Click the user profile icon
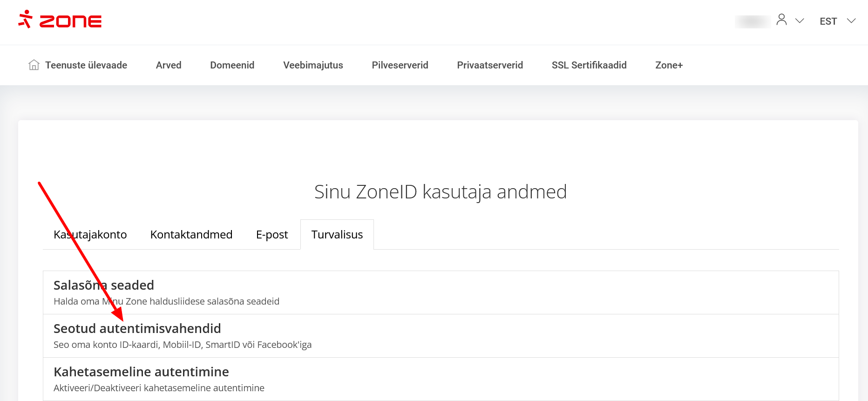Image resolution: width=868 pixels, height=401 pixels. (x=781, y=20)
